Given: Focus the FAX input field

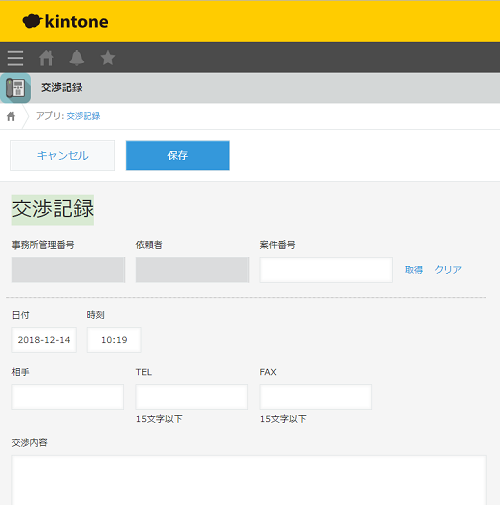Looking at the screenshot, I should point(316,397).
